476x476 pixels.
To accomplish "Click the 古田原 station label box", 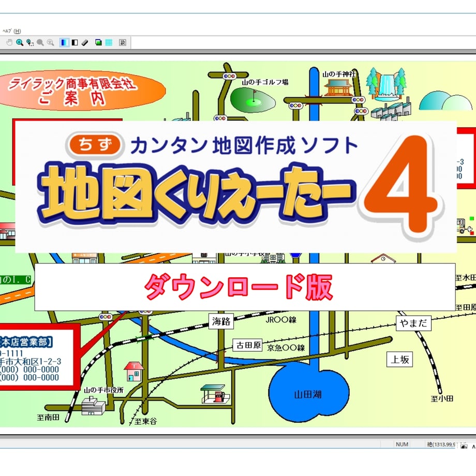I will [x=248, y=345].
